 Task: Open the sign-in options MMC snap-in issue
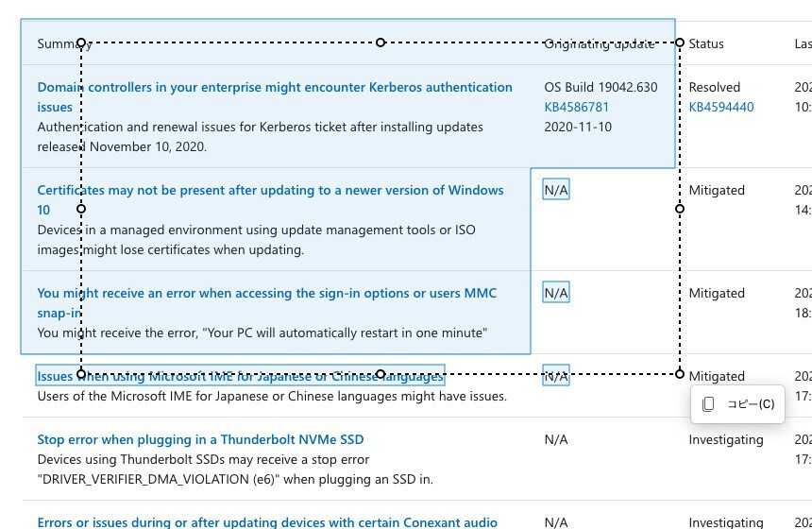pyautogui.click(x=266, y=293)
